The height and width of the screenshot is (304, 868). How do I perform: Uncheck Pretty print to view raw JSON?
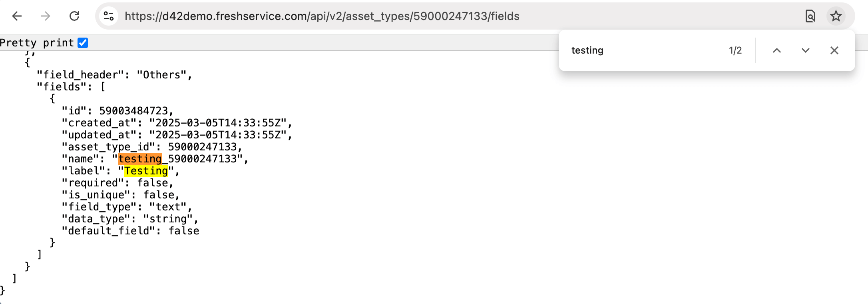(x=82, y=42)
